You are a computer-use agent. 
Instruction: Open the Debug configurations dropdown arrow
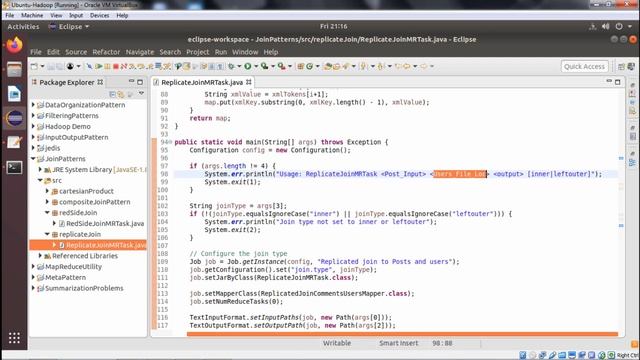click(239, 66)
